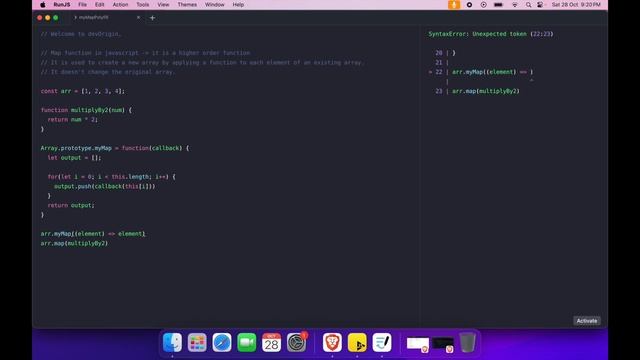Open the RunJS application menu
Image resolution: width=640 pixels, height=360 pixels.
coord(62,5)
